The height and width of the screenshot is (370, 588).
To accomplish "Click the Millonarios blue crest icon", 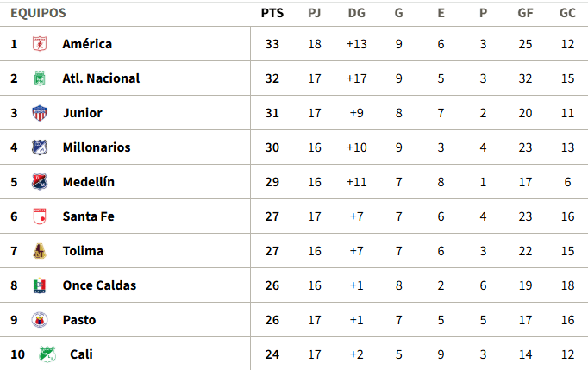I will [x=40, y=147].
